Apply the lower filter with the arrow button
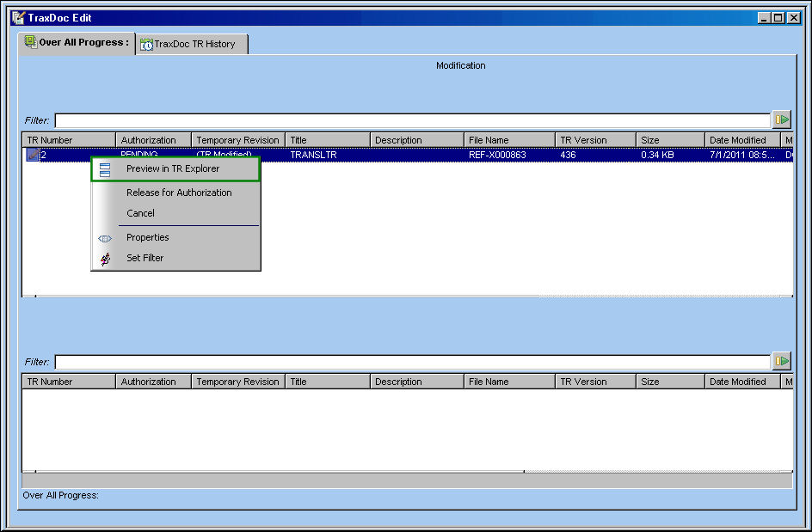Viewport: 812px width, 532px height. click(x=782, y=361)
